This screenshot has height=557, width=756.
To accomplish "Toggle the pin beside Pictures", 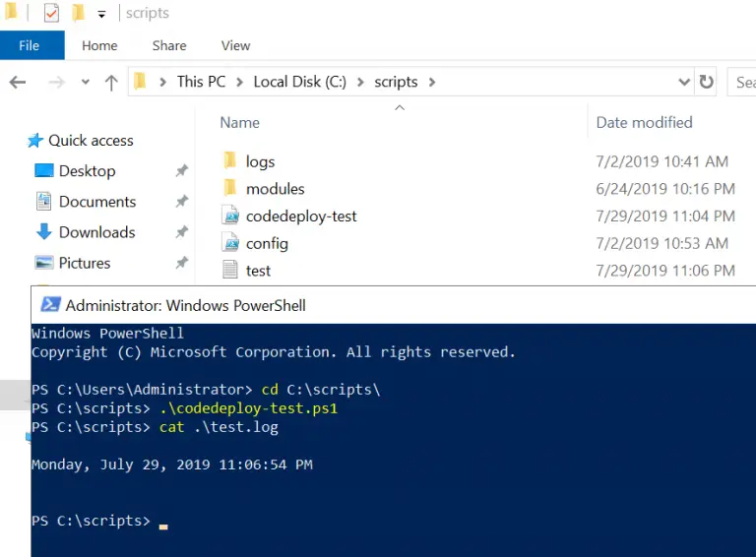I will click(x=181, y=263).
